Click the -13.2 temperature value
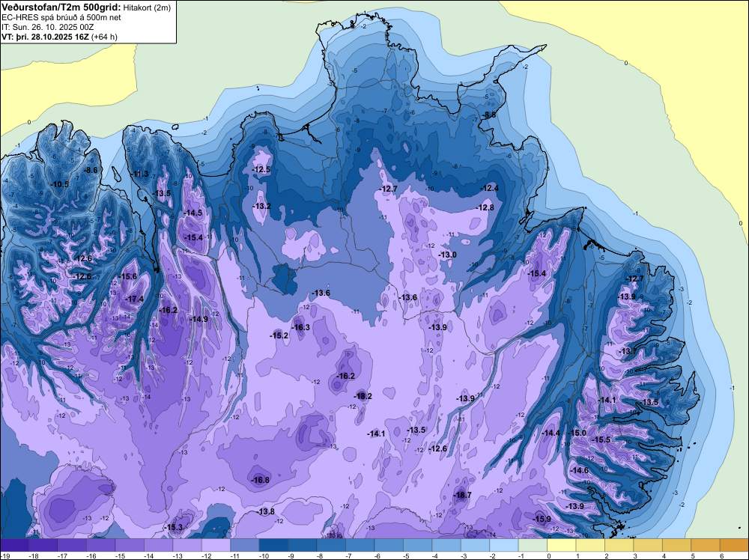This screenshot has width=749, height=560. click(261, 206)
